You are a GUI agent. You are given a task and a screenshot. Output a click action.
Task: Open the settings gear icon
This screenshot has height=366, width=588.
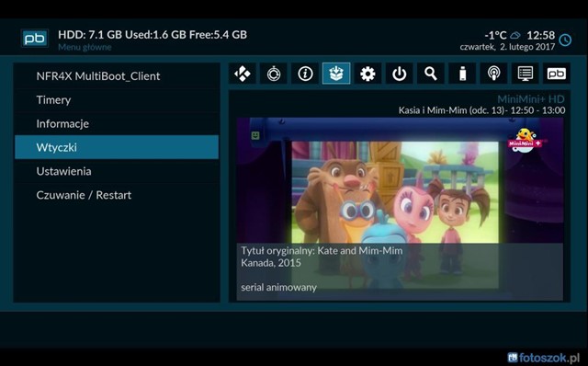[367, 74]
